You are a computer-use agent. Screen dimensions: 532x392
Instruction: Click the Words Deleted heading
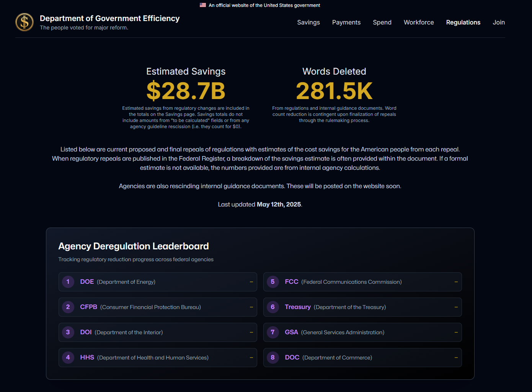pos(334,72)
